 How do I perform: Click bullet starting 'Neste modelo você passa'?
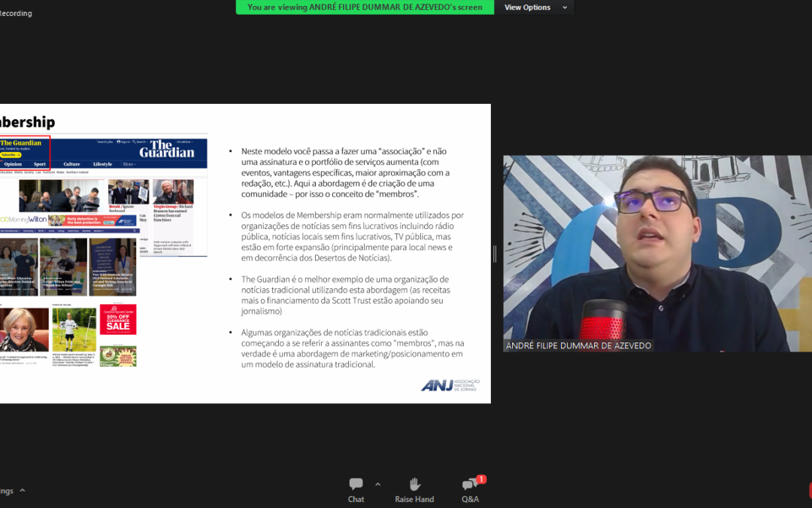pyautogui.click(x=345, y=172)
